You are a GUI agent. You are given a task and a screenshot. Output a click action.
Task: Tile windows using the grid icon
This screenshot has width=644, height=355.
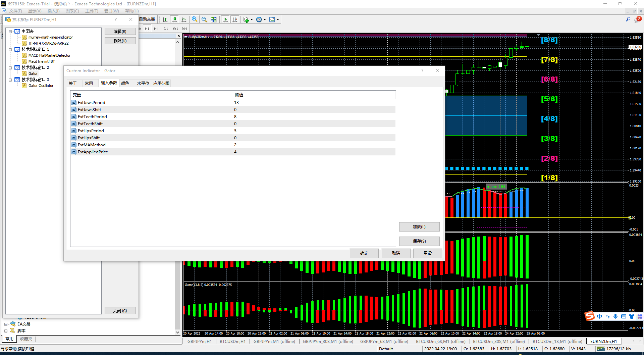(214, 20)
